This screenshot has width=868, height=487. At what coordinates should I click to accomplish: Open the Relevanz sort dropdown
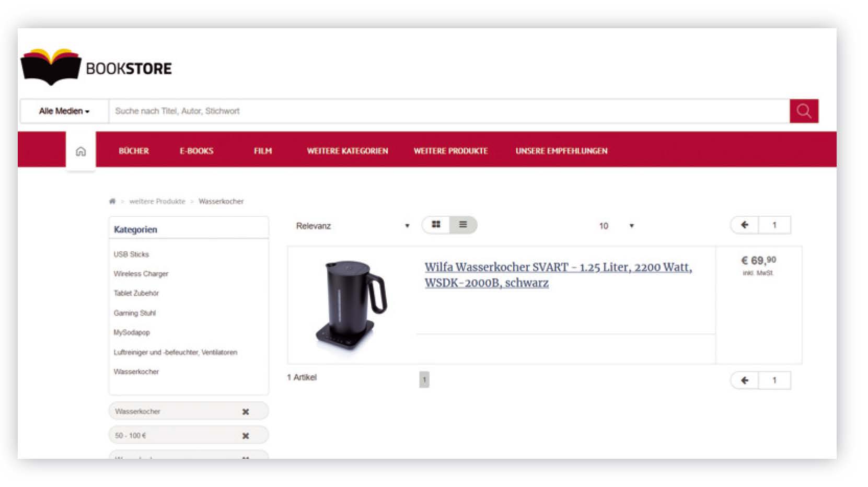[x=352, y=226]
